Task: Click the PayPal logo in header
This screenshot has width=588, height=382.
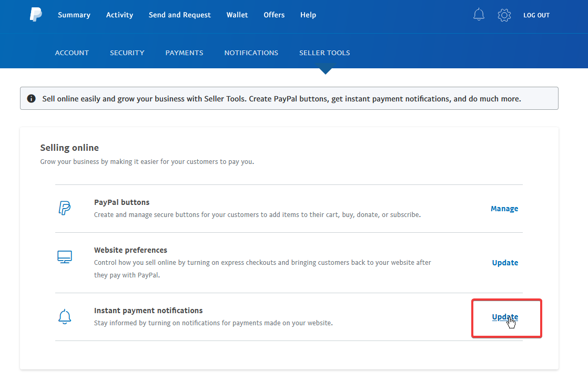Action: (x=36, y=15)
